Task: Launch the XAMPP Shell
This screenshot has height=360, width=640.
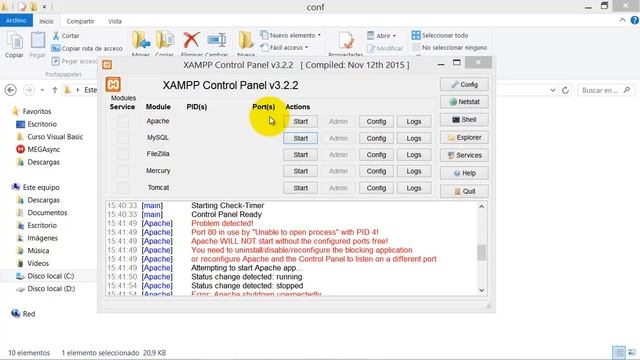Action: 464,120
